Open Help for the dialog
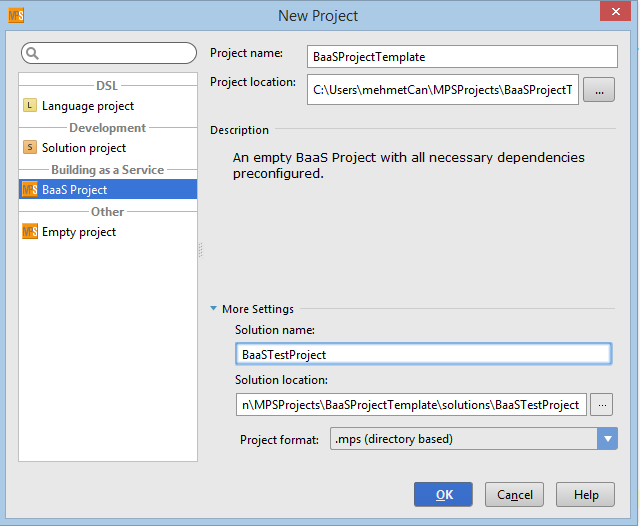This screenshot has width=640, height=526. point(586,494)
